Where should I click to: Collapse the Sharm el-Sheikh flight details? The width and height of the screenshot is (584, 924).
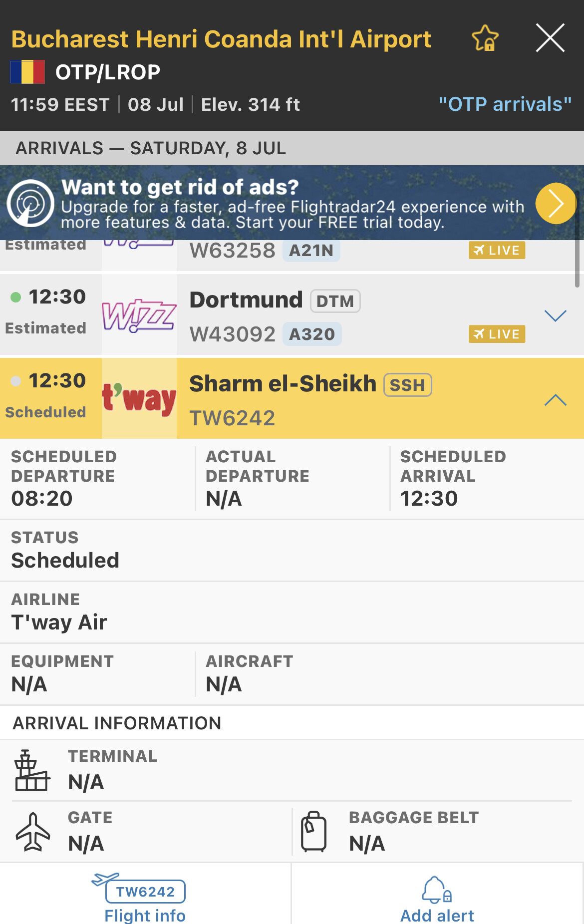coord(555,400)
